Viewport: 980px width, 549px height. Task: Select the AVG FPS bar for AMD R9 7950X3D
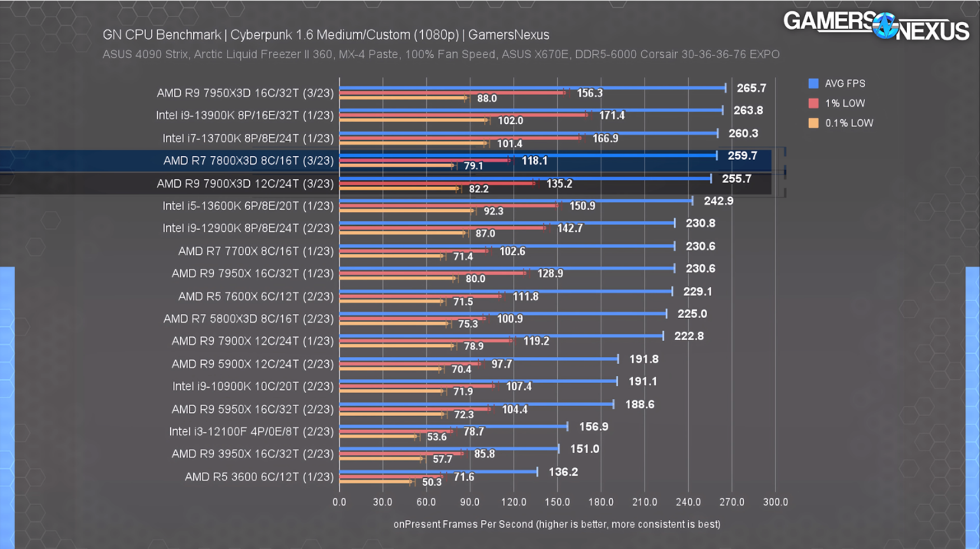tap(532, 88)
